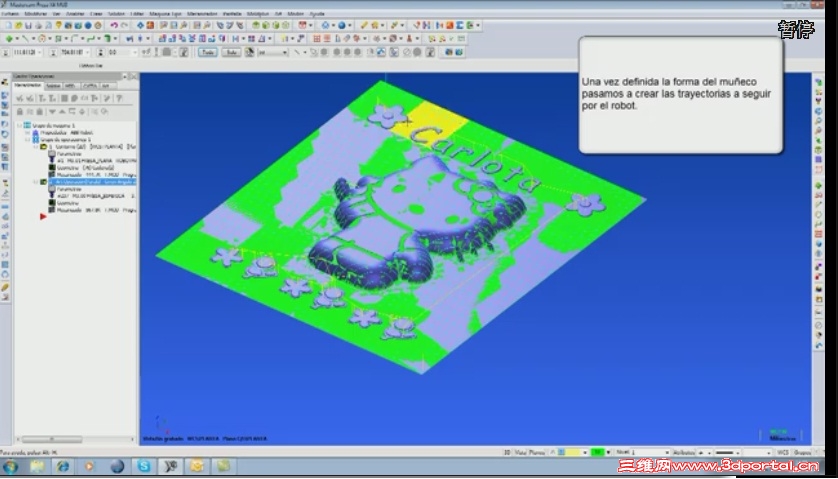Open the Mecanizados menu
This screenshot has width=838, height=479.
(x=202, y=13)
